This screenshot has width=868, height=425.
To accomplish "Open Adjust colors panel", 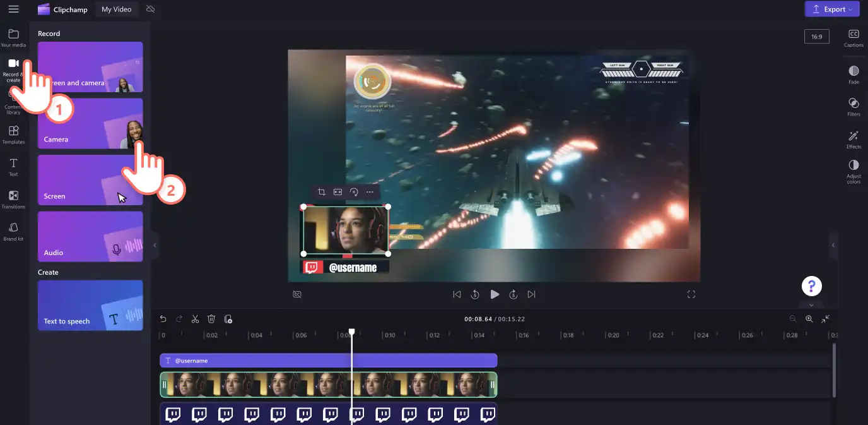I will point(853,172).
